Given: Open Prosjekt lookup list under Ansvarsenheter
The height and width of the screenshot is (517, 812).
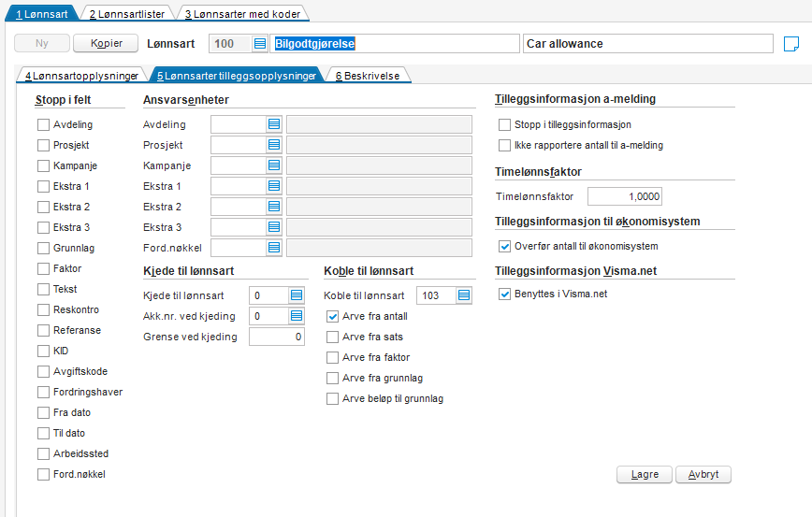Looking at the screenshot, I should [274, 145].
